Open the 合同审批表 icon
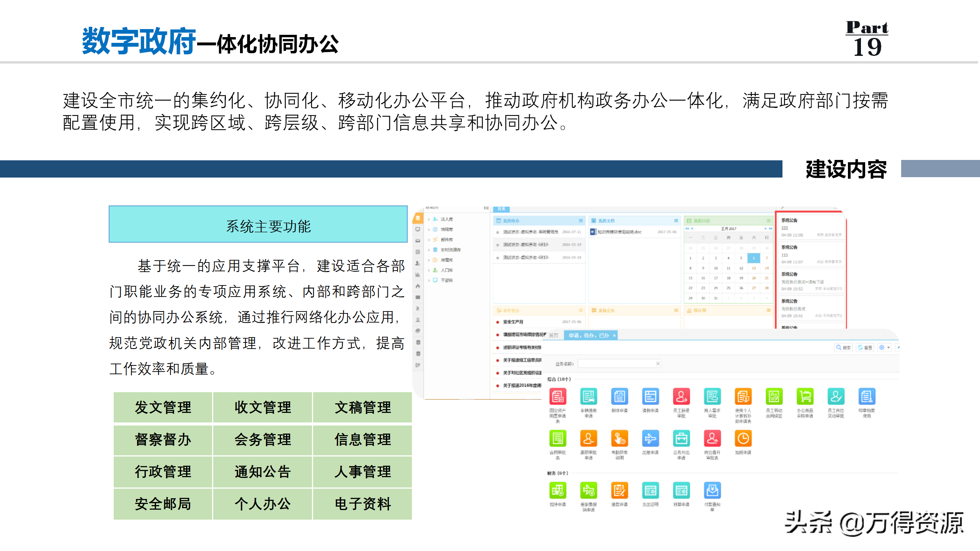 tap(558, 439)
